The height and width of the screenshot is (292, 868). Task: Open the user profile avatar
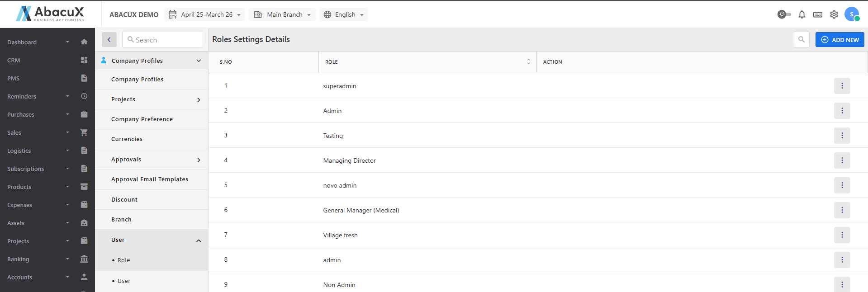(x=852, y=14)
